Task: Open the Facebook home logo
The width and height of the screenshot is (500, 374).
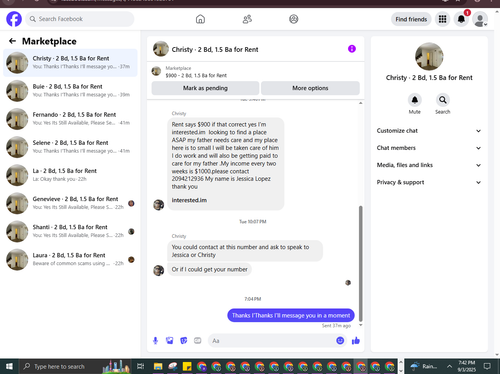Action: pos(14,19)
